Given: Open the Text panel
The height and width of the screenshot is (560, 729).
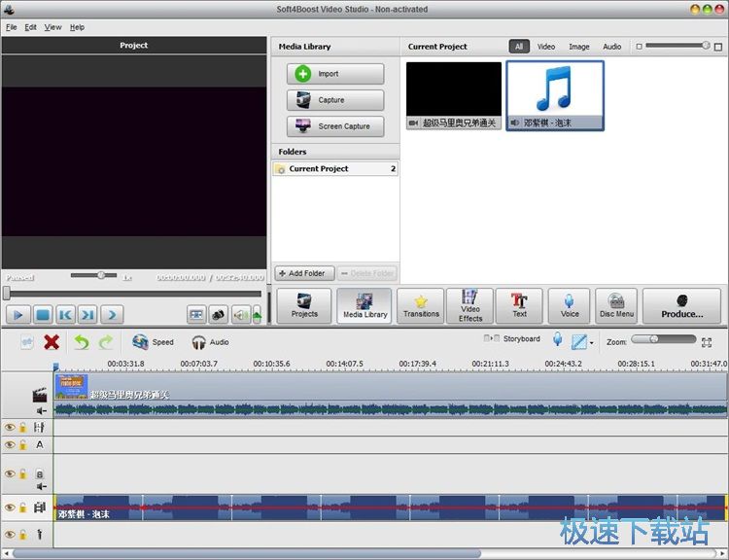Looking at the screenshot, I should pyautogui.click(x=519, y=305).
